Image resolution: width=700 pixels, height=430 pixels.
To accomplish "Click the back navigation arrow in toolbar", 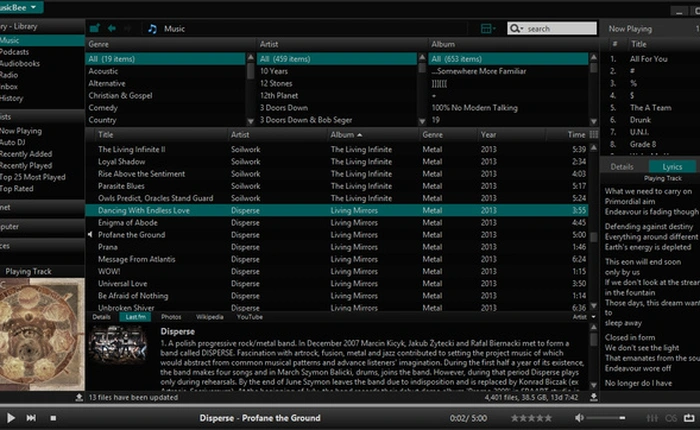I will (x=110, y=29).
